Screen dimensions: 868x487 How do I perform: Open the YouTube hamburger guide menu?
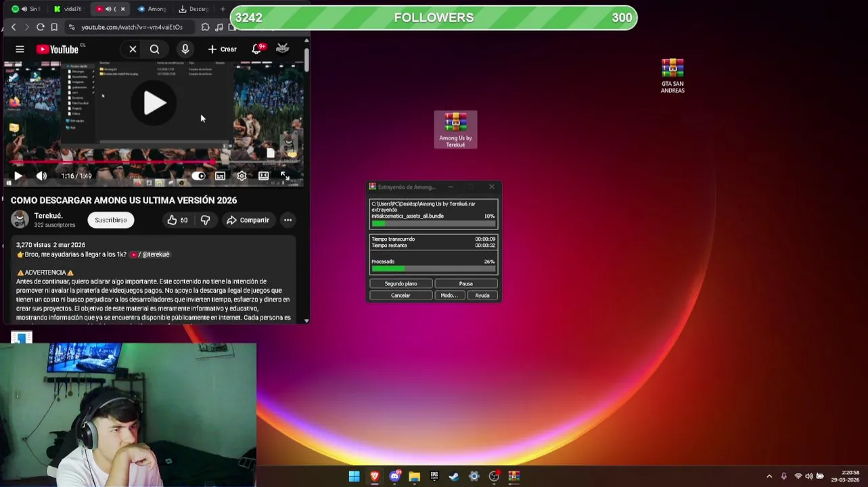point(20,49)
